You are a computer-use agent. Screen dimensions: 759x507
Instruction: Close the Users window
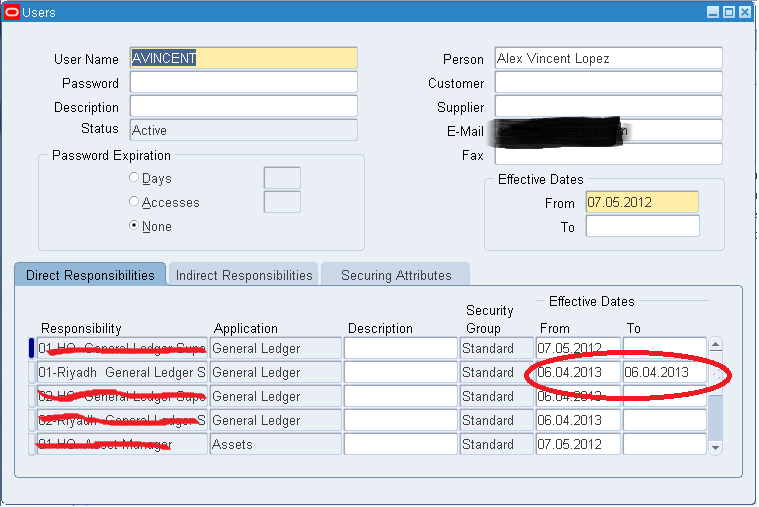(745, 12)
